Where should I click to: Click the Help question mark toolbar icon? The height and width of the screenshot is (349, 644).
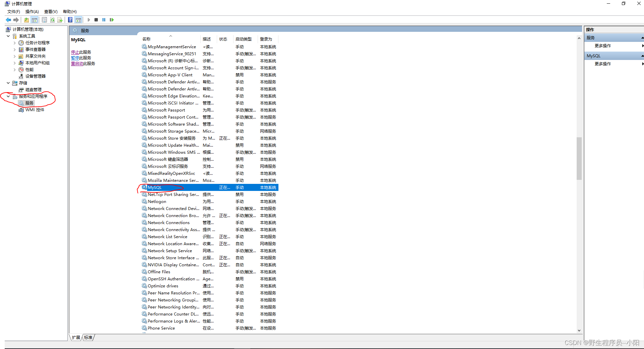click(x=70, y=20)
